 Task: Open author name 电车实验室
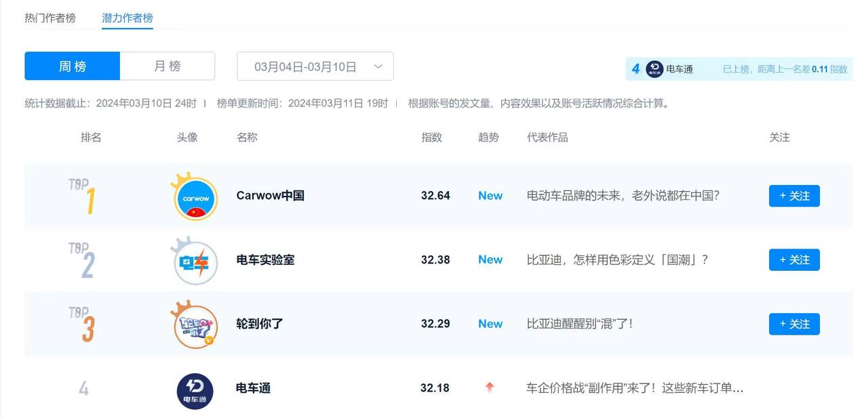click(265, 260)
